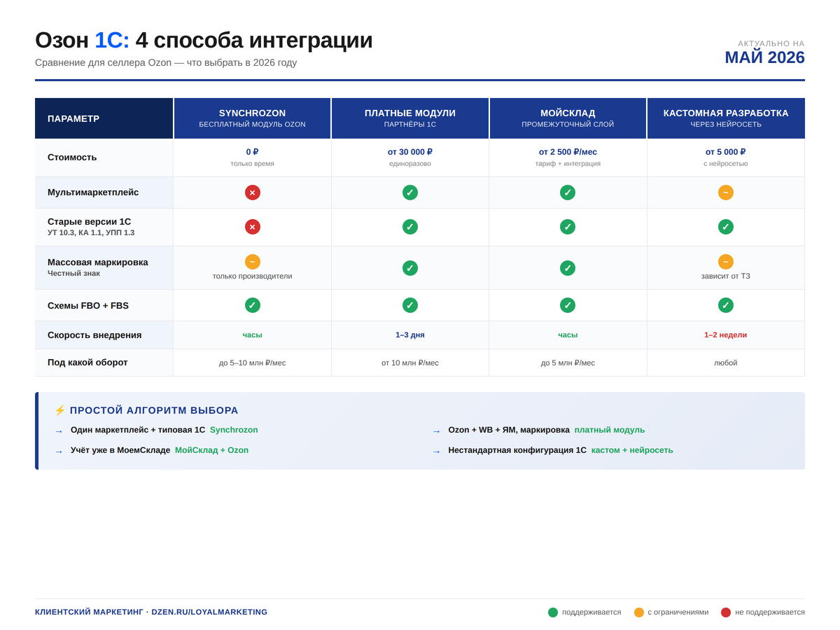Screen dimensions: 840x630
Task: Click the 'Под какой оборот' row label
Action: [x=87, y=363]
